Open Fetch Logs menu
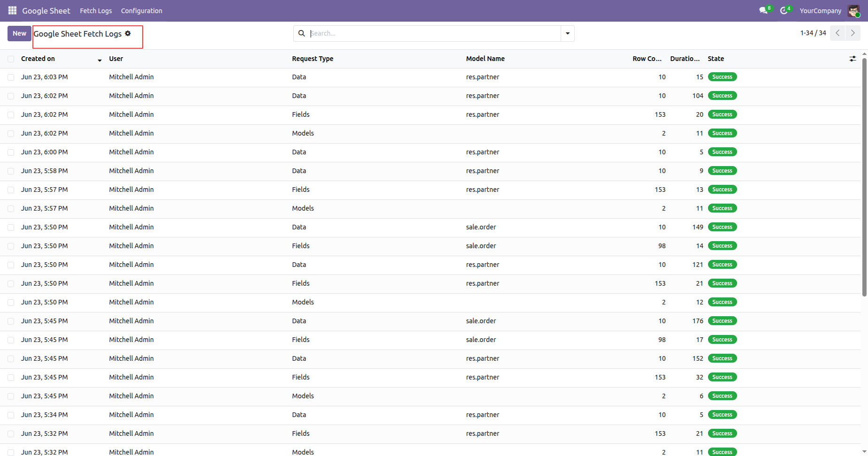 click(x=96, y=11)
